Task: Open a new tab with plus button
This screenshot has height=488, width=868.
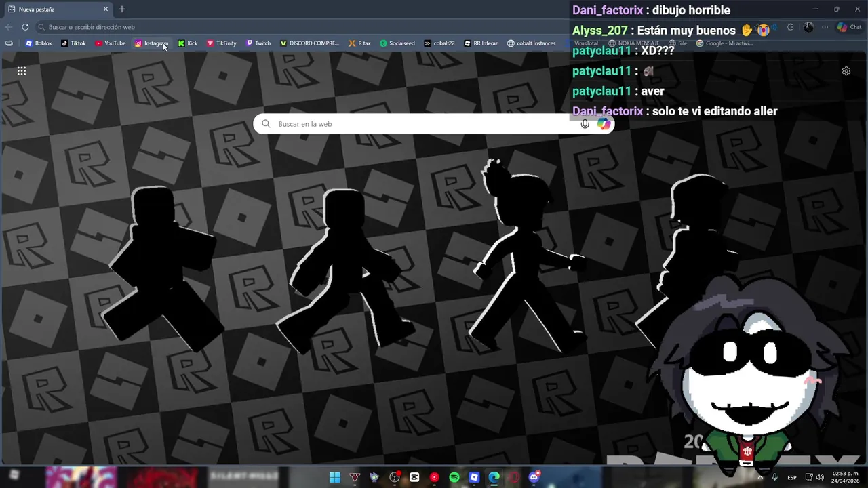Action: tap(122, 9)
